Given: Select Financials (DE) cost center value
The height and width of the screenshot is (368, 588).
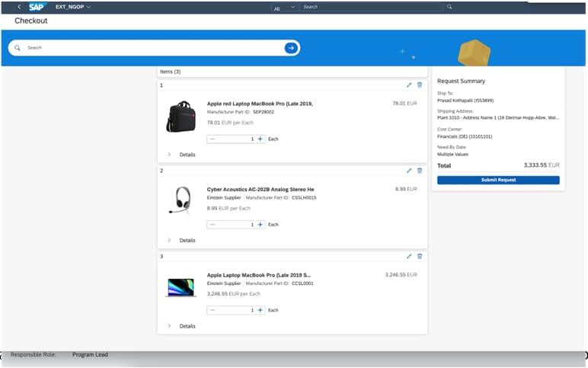Looking at the screenshot, I should pyautogui.click(x=465, y=136).
